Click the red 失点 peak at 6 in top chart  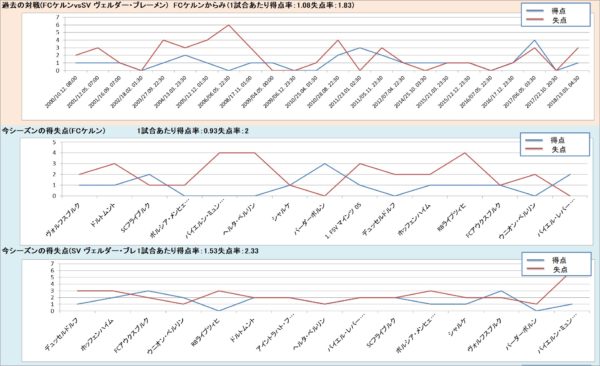(228, 25)
